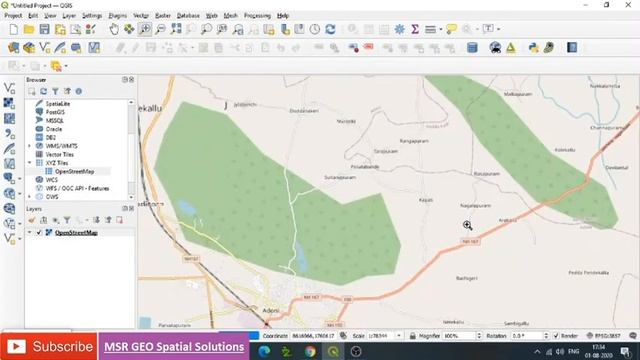Open the notification center in system tray
640x360 pixels.
click(625, 351)
